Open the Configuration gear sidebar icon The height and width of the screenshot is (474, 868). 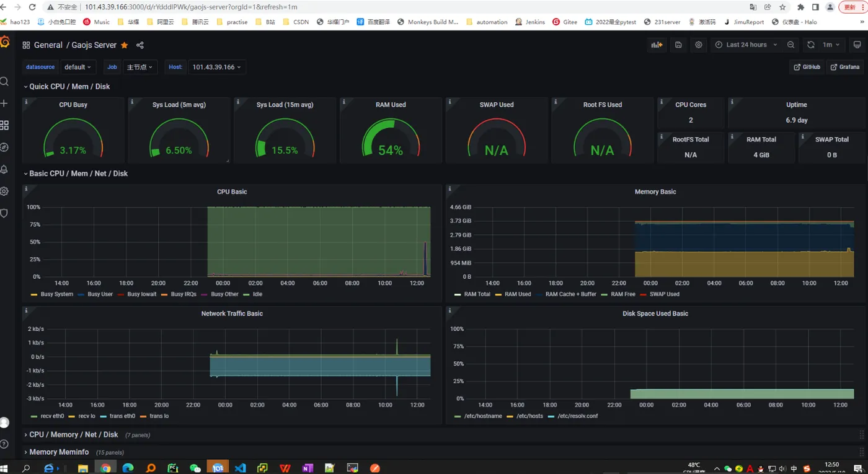[4, 191]
